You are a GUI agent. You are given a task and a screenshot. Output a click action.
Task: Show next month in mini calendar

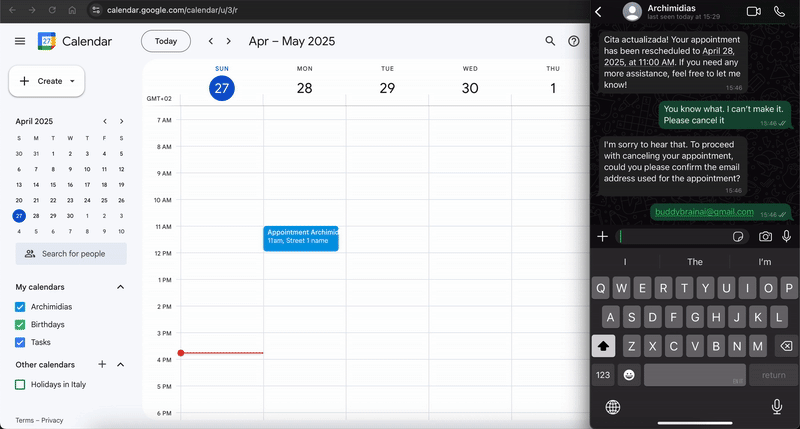(121, 121)
